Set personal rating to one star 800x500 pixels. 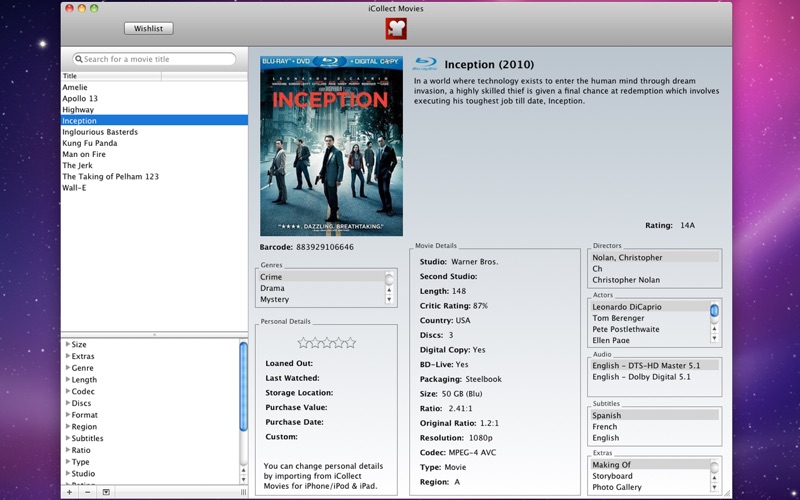coord(303,343)
